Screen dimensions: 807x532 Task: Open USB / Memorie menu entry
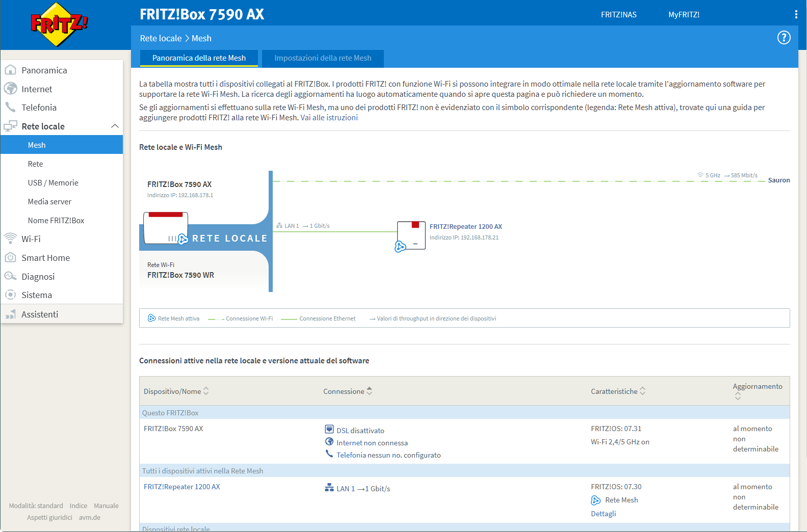pyautogui.click(x=53, y=183)
